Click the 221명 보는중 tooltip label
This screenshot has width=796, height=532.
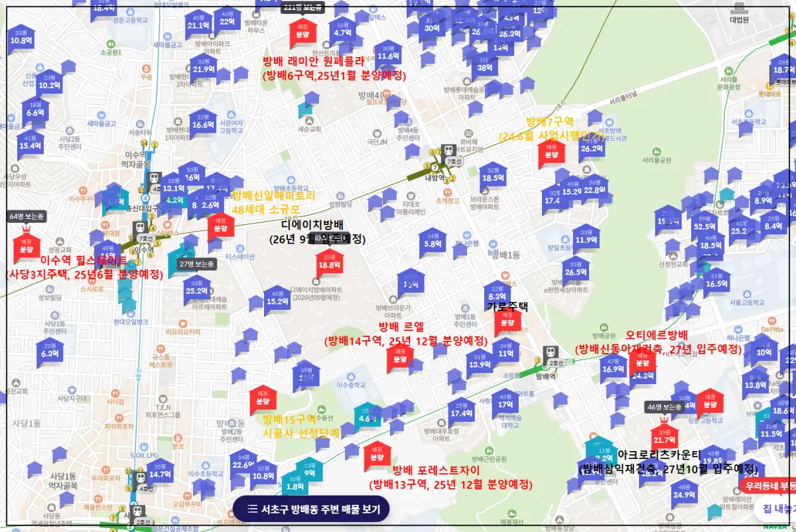point(302,7)
